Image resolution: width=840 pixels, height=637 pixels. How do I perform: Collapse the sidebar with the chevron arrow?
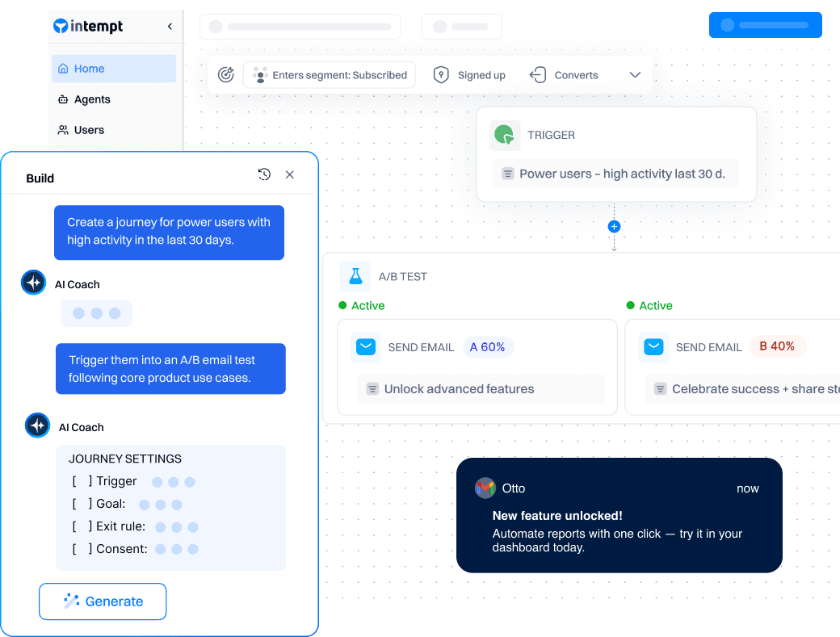point(170,26)
